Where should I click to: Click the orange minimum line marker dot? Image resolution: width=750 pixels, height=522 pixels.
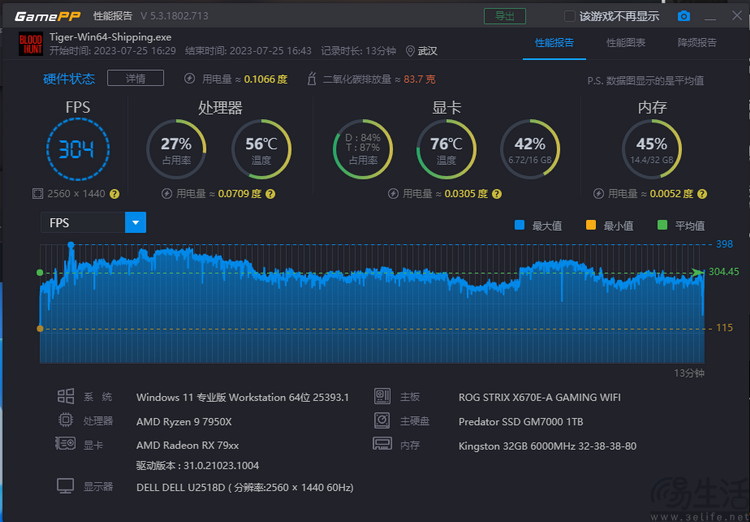coord(40,329)
